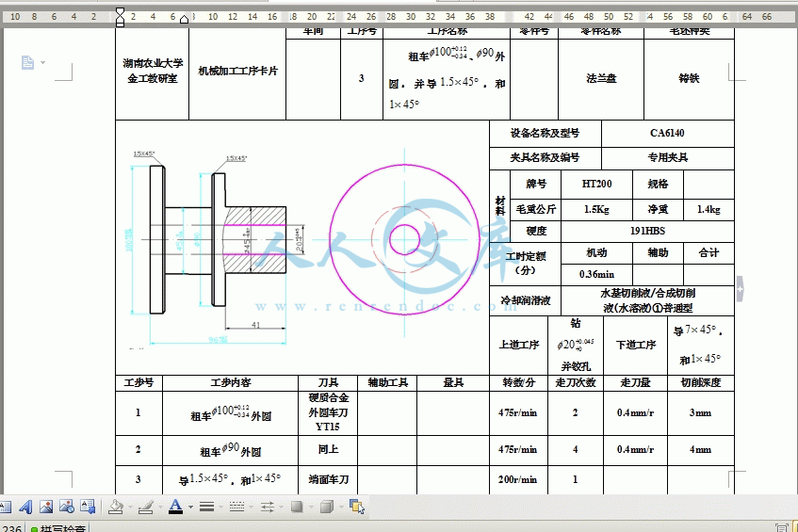The image size is (798, 532).
Task: Click the font color A icon
Action: click(175, 507)
